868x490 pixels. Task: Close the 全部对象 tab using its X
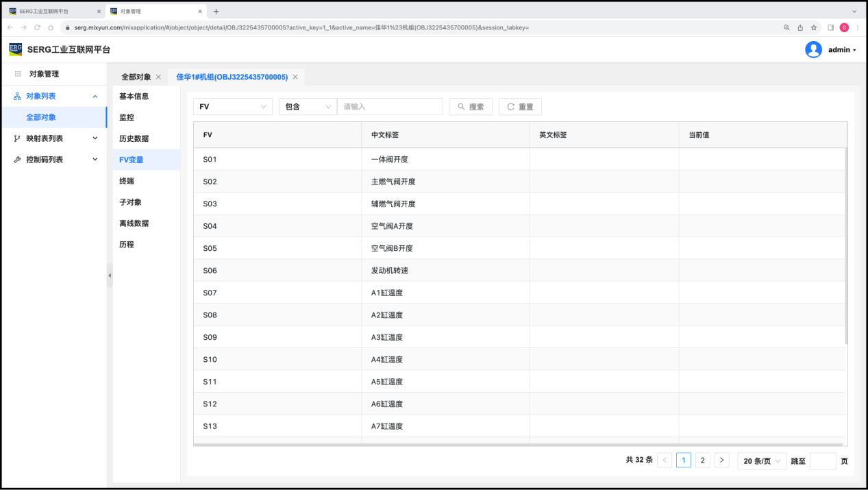click(158, 77)
